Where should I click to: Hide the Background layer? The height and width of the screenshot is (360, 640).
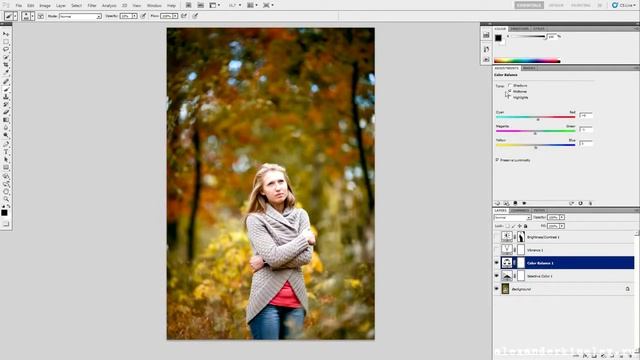point(497,289)
